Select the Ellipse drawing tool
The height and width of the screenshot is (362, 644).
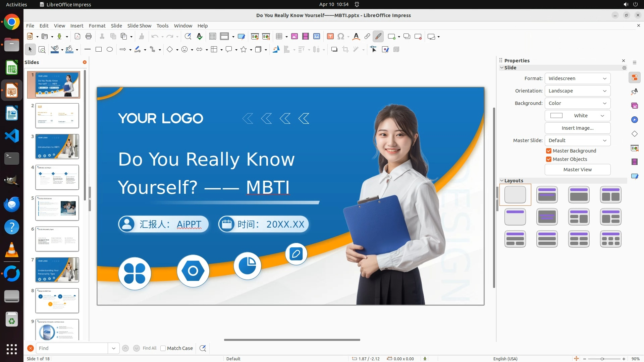click(110, 50)
